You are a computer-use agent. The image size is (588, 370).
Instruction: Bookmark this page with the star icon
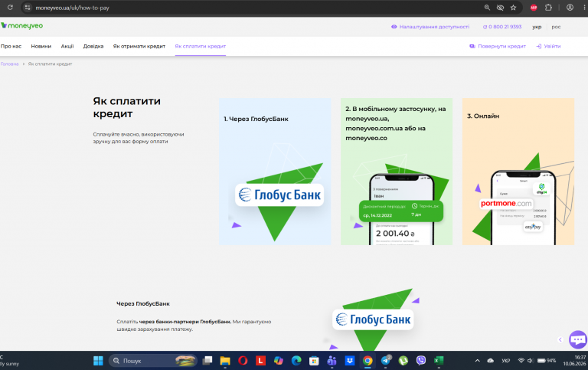point(514,8)
